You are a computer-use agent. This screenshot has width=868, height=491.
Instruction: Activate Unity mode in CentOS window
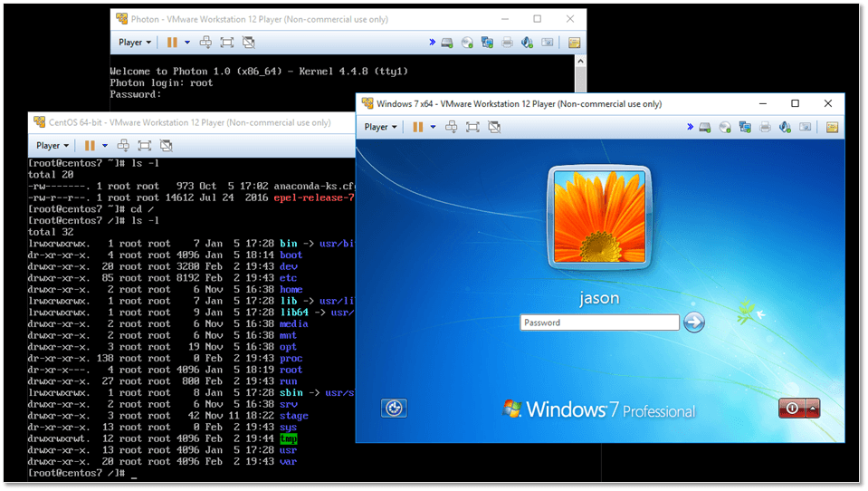[x=166, y=145]
